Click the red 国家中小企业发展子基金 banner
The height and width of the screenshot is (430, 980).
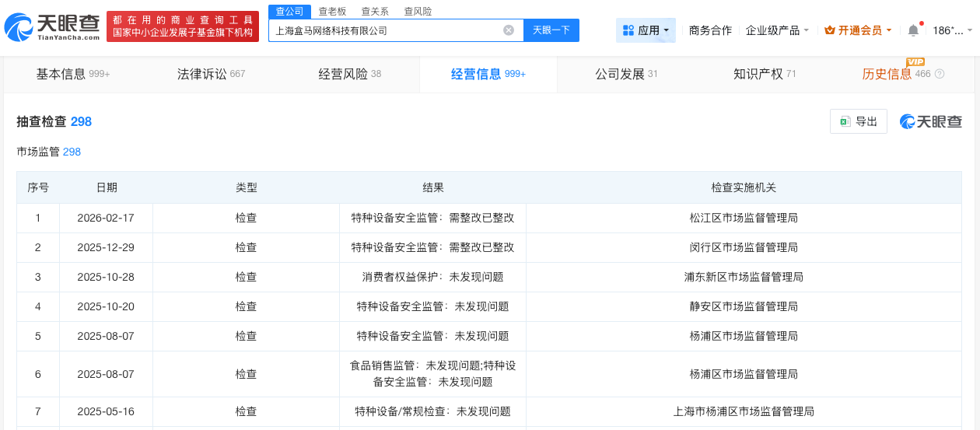(x=183, y=26)
